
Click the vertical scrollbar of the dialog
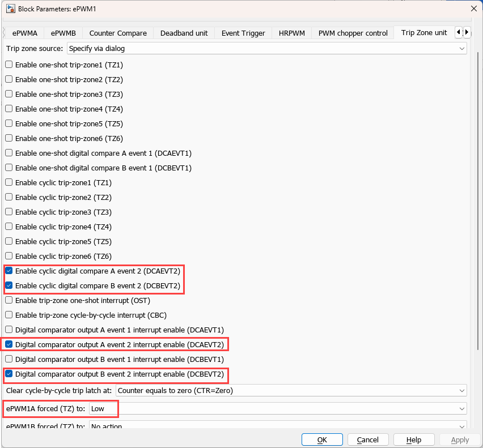478,200
